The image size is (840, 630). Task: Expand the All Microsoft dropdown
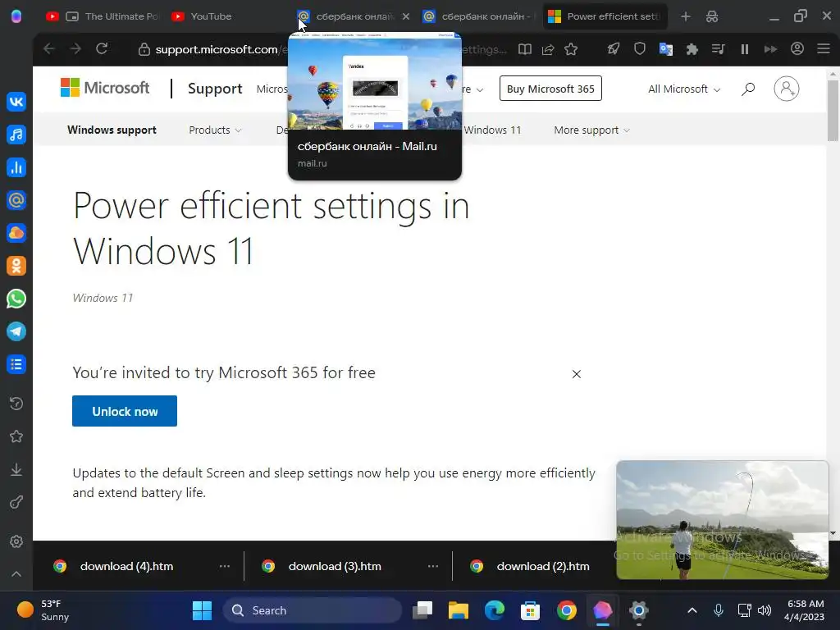[x=683, y=89]
